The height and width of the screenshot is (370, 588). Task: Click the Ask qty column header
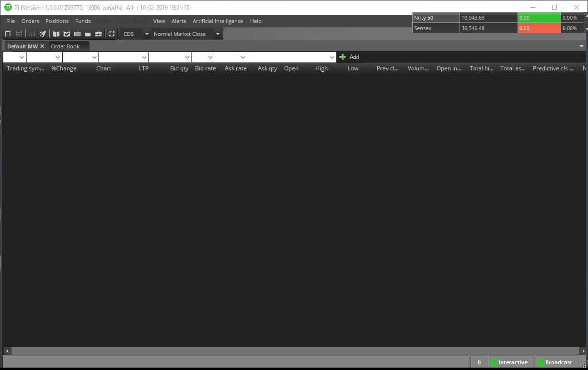(x=267, y=68)
